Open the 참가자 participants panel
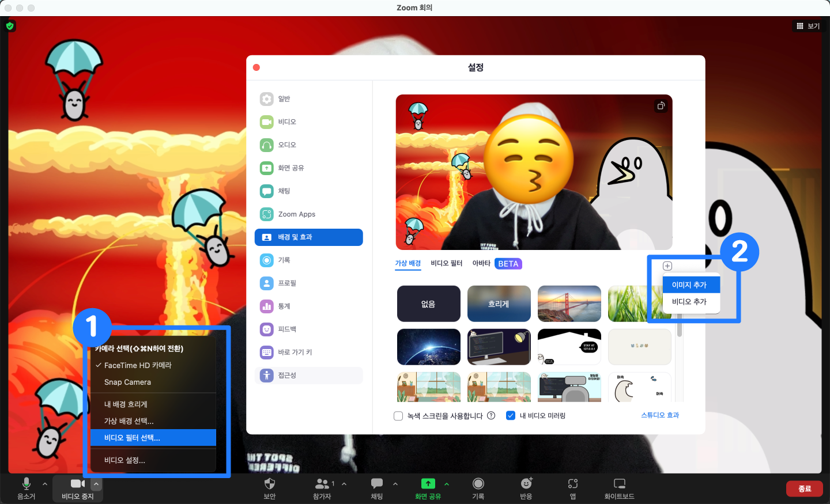Viewport: 830px width, 504px height. click(323, 488)
